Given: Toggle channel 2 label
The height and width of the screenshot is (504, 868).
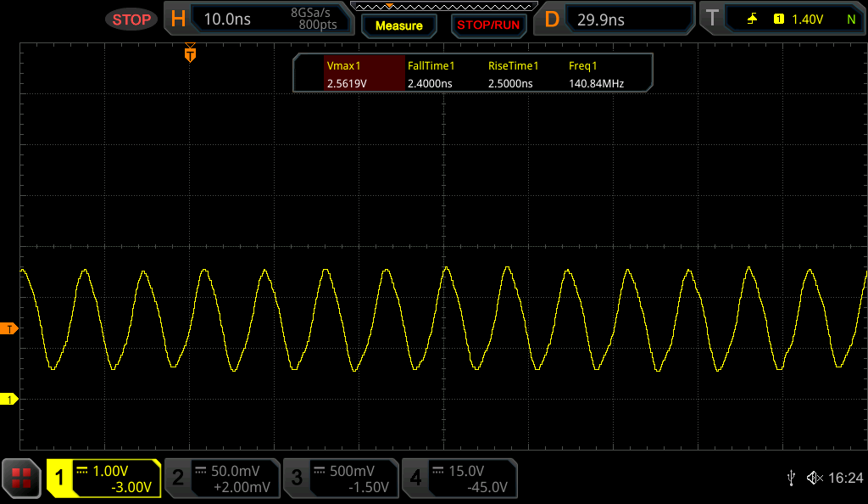Looking at the screenshot, I should coord(178,478).
